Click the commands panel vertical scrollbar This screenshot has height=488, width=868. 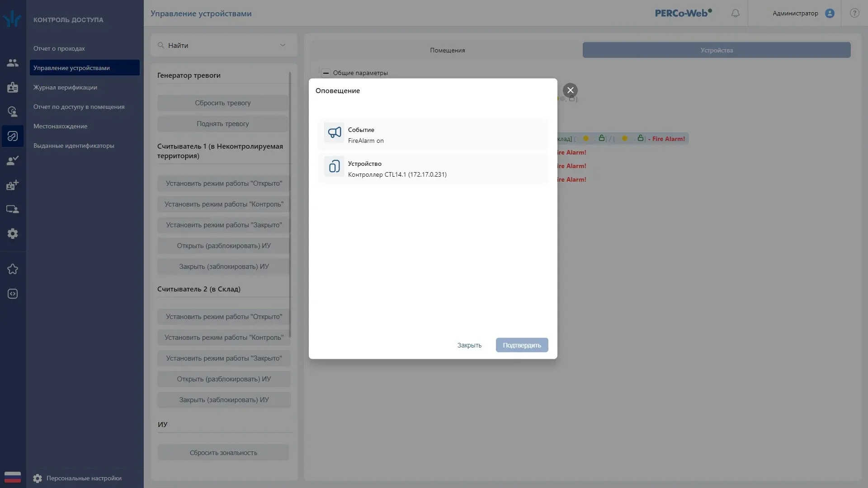pyautogui.click(x=290, y=204)
